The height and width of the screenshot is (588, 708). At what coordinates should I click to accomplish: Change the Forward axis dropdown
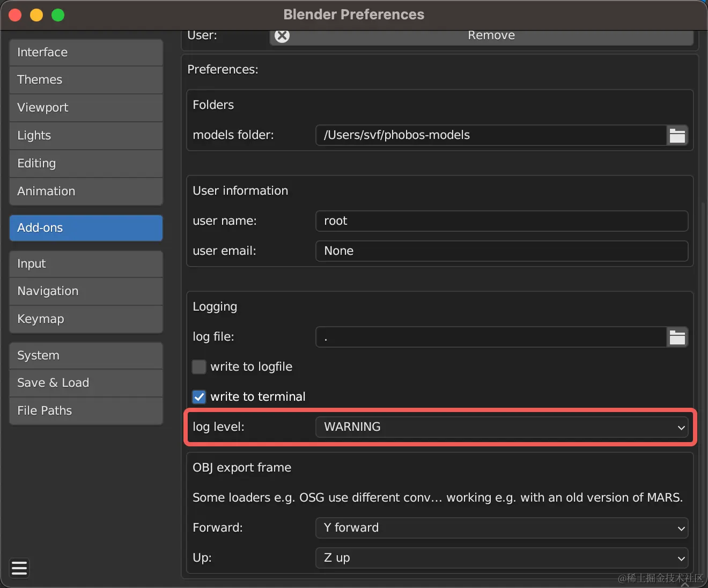(x=501, y=528)
